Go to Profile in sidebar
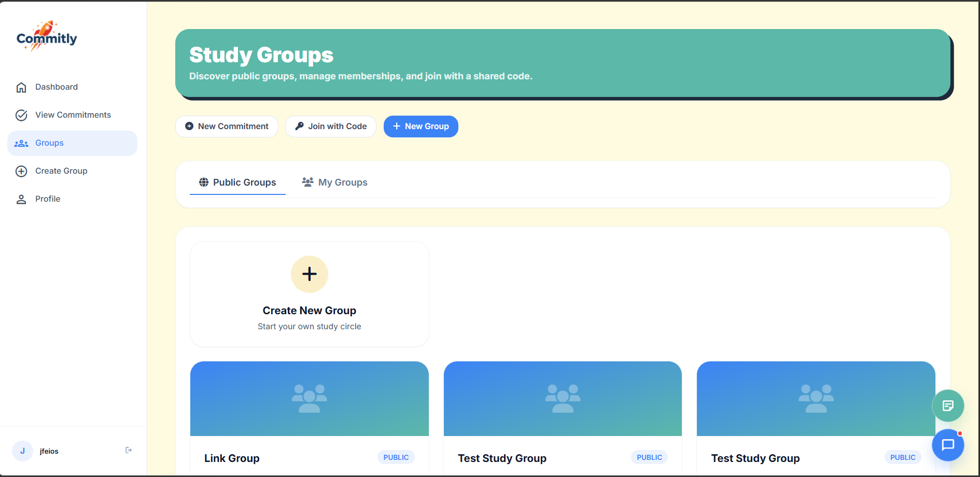The image size is (980, 477). 72,199
